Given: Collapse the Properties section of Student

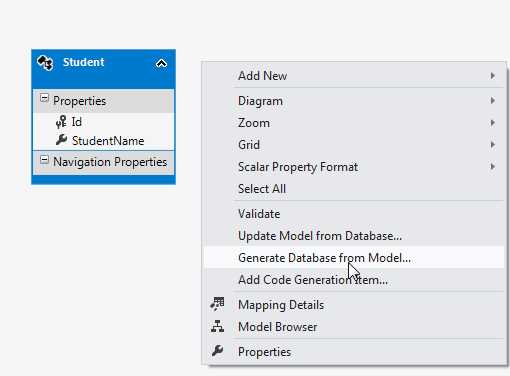Looking at the screenshot, I should click(44, 98).
